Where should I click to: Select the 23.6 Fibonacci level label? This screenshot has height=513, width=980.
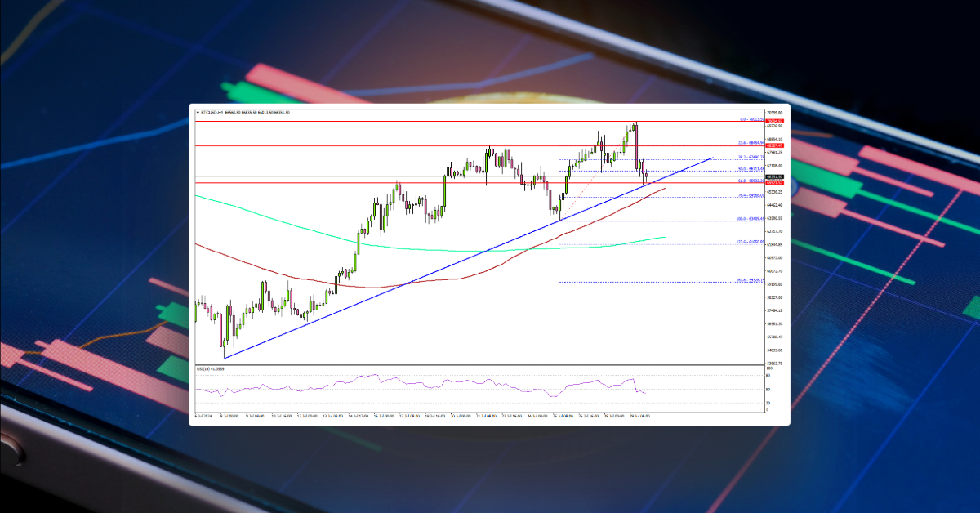(x=743, y=142)
